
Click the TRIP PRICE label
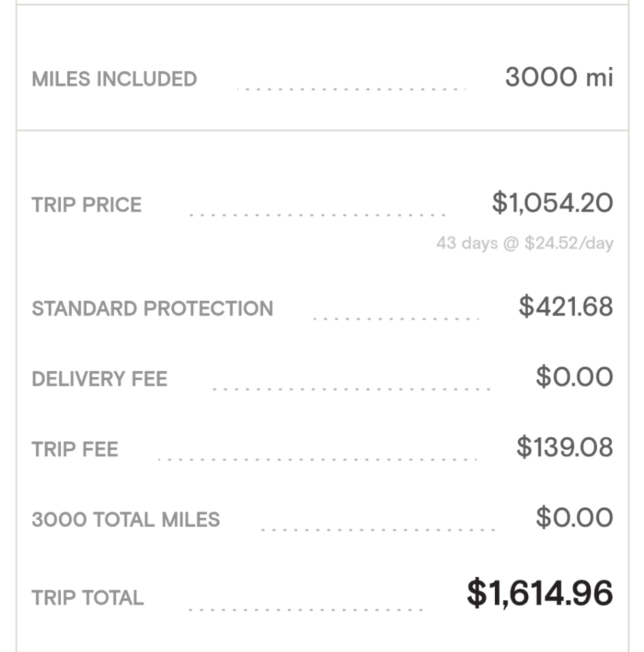(x=87, y=205)
